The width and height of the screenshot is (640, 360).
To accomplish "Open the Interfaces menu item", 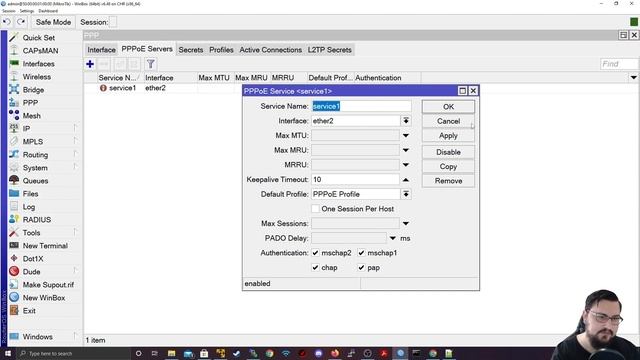I will tap(38, 64).
